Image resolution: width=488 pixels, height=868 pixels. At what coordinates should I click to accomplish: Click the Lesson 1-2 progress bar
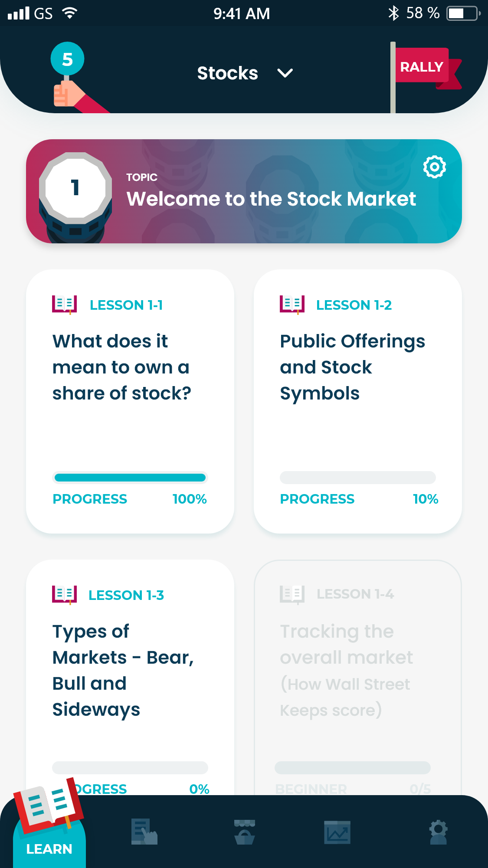[x=357, y=478]
